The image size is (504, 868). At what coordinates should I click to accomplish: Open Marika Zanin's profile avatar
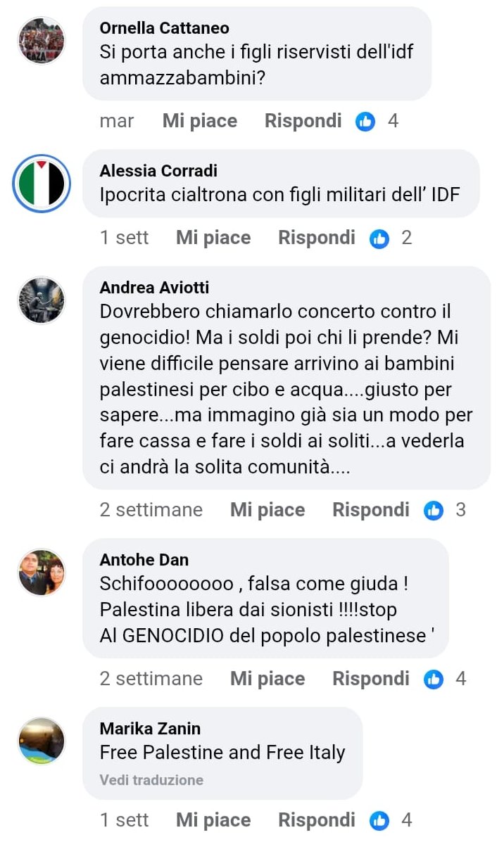[x=41, y=741]
